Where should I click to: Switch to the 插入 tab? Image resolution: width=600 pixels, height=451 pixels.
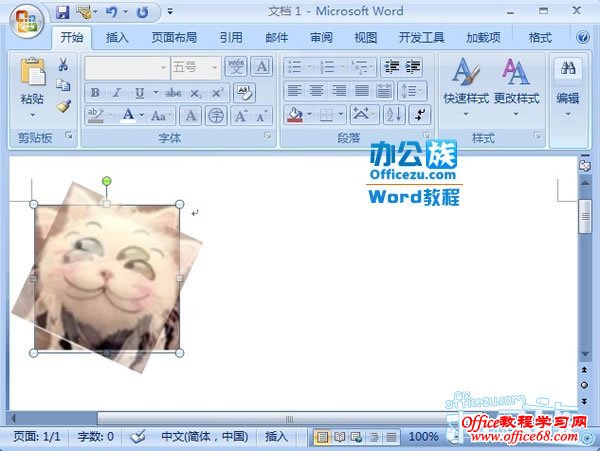pos(117,37)
